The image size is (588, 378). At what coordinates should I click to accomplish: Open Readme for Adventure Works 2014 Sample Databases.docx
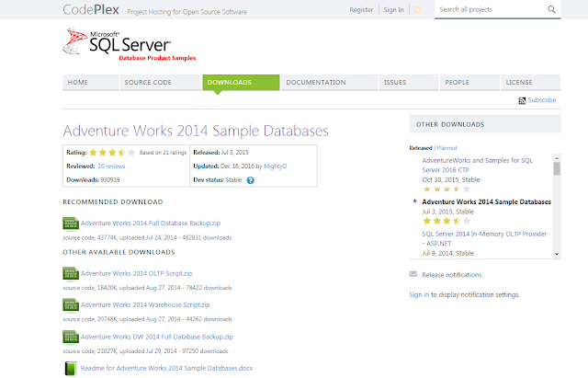point(166,368)
